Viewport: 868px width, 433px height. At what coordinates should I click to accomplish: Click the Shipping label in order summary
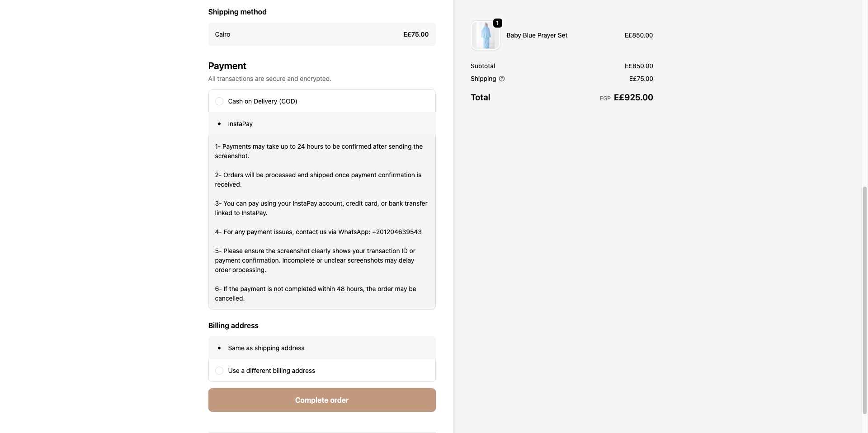(483, 79)
